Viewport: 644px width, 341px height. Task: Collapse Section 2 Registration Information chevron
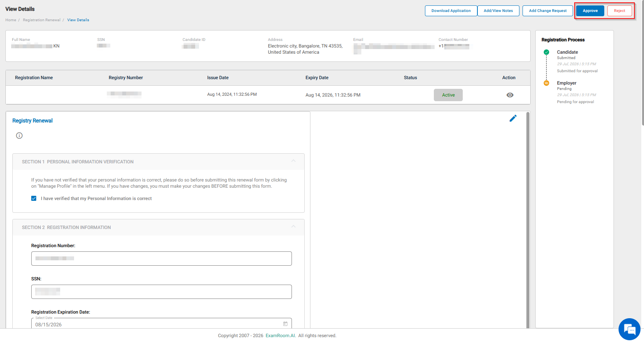coord(293,227)
